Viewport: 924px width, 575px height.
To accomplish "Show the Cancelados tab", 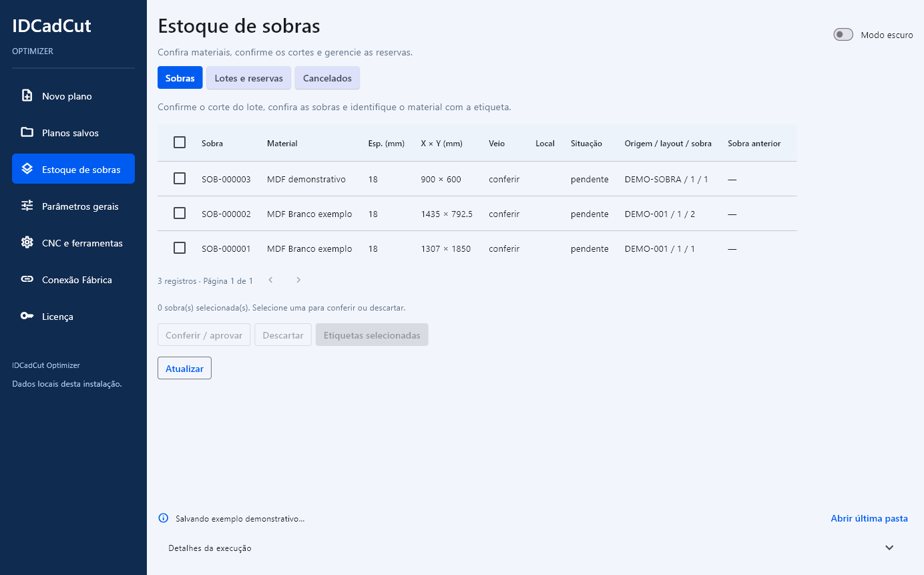I will (x=327, y=78).
